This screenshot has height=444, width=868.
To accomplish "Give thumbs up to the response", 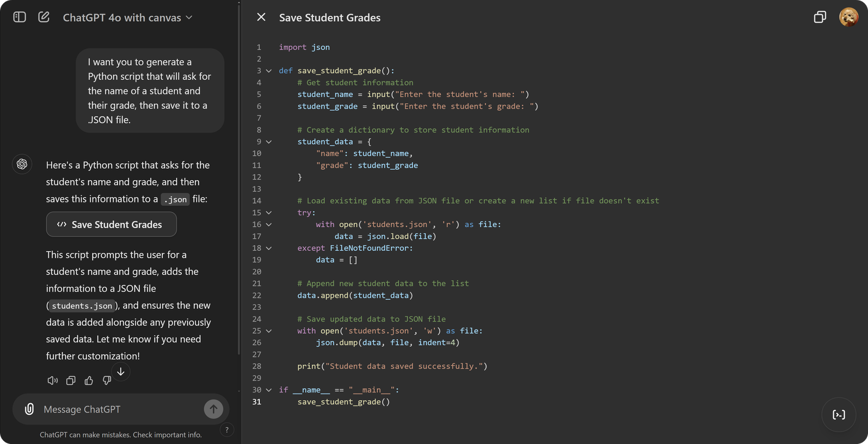I will 89,380.
